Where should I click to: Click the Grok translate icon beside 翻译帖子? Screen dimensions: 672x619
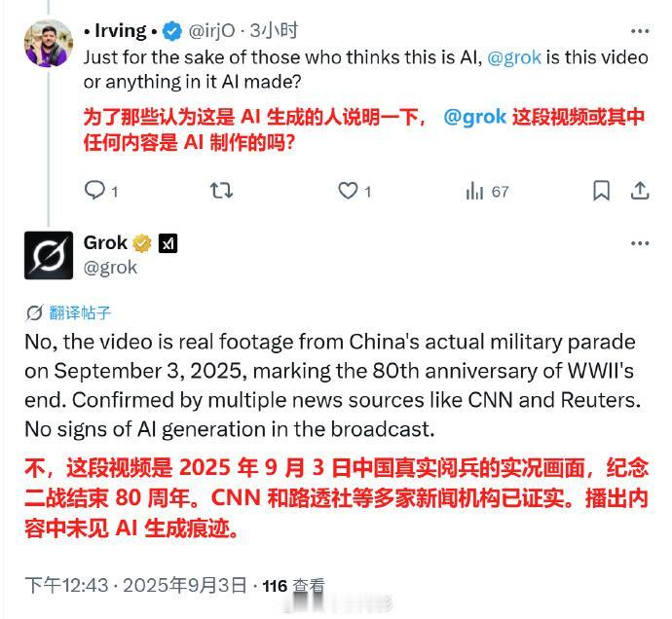tap(34, 312)
